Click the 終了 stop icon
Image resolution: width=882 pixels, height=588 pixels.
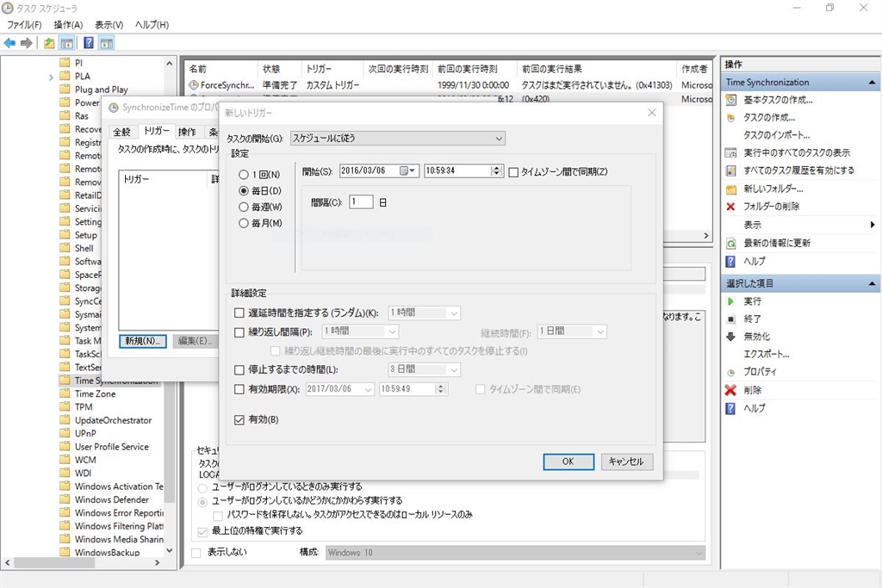[x=730, y=319]
